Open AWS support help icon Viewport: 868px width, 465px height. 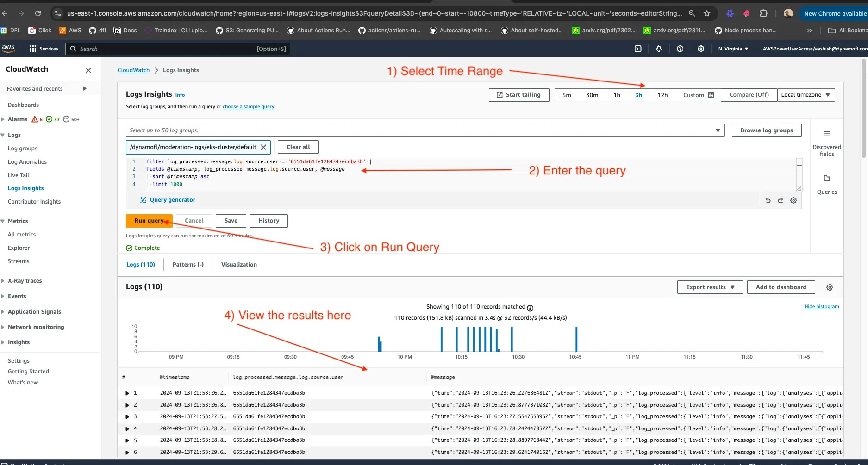pyautogui.click(x=680, y=49)
